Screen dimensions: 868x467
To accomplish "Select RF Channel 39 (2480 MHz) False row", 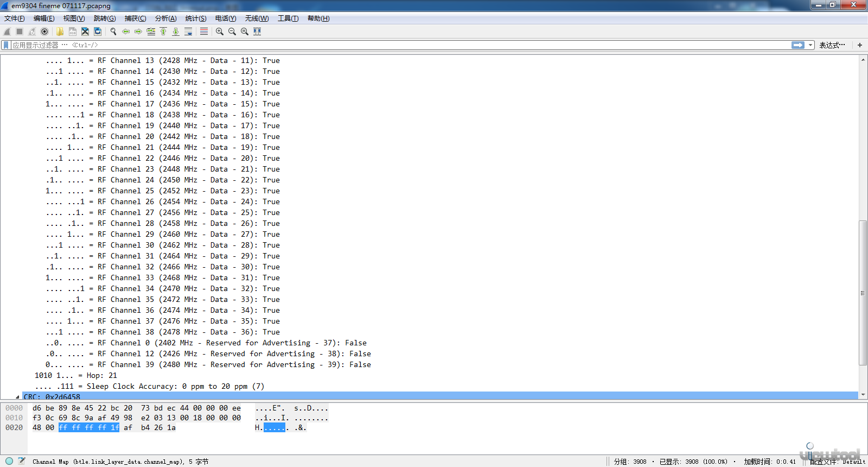I will (208, 364).
